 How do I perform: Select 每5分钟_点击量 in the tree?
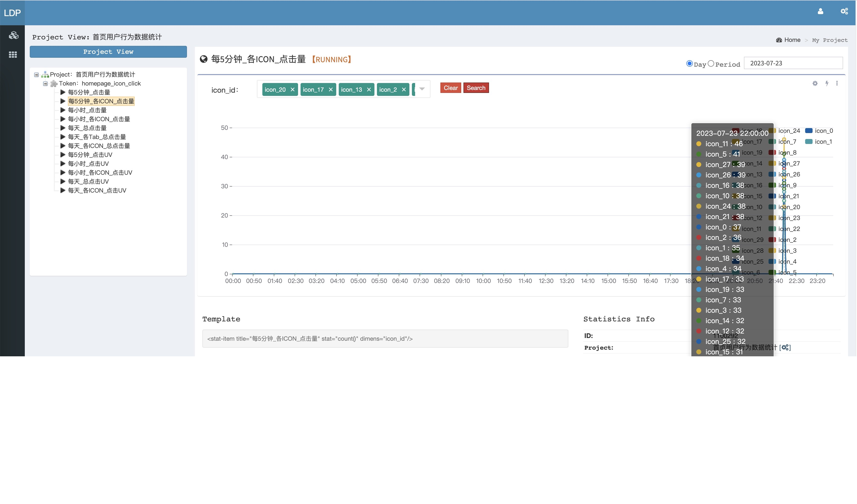89,92
